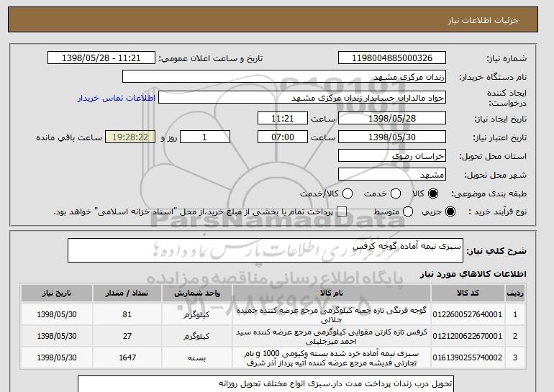Click the public announcement date-time field
The width and height of the screenshot is (554, 392).
[101, 58]
